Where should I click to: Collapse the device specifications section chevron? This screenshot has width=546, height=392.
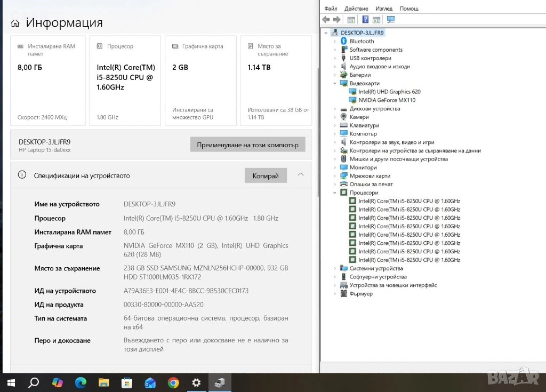pyautogui.click(x=301, y=175)
